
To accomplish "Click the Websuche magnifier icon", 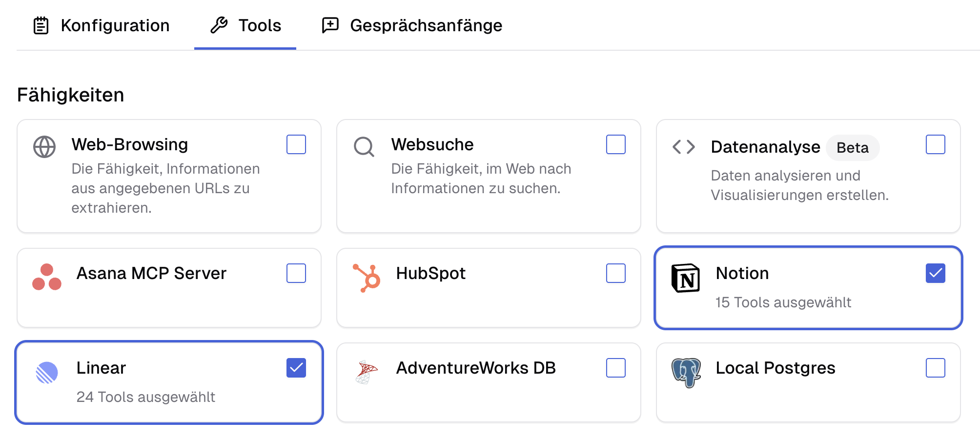I will [364, 147].
